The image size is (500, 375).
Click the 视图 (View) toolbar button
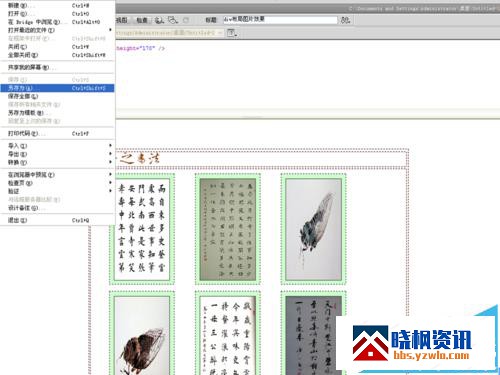pos(121,20)
